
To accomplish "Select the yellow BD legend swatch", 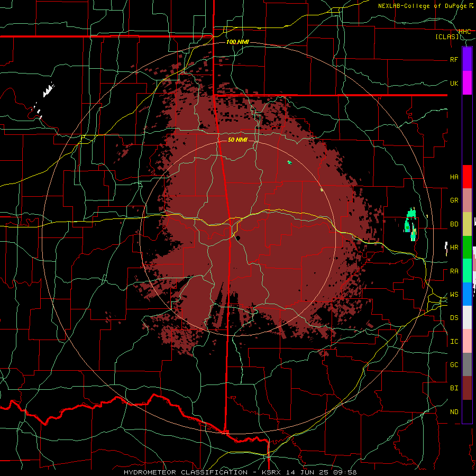I will point(467,224).
